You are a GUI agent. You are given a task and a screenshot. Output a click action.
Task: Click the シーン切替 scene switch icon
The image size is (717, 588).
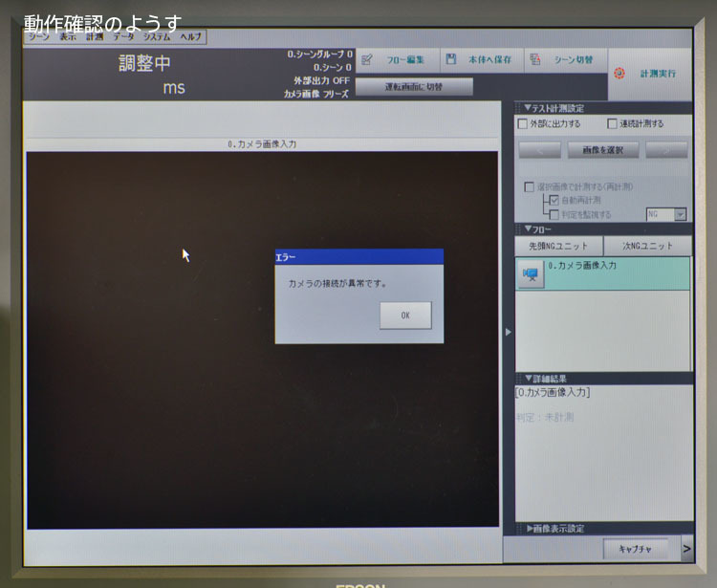(535, 59)
